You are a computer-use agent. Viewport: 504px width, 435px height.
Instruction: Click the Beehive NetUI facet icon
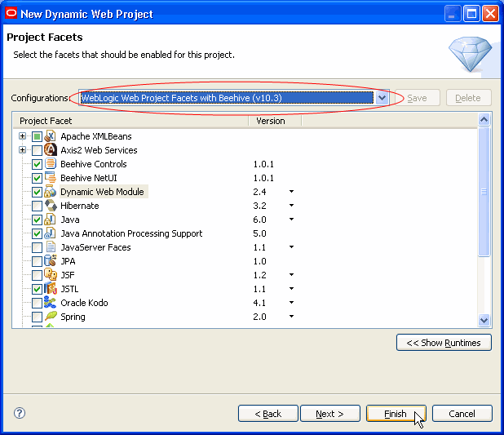51,178
